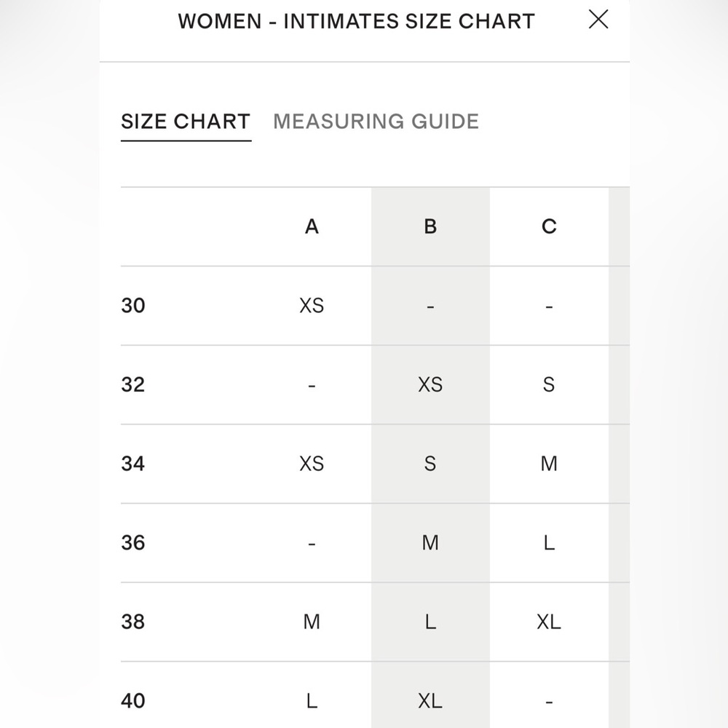728x728 pixels.
Task: Click the S cell for 32C
Action: click(x=549, y=384)
